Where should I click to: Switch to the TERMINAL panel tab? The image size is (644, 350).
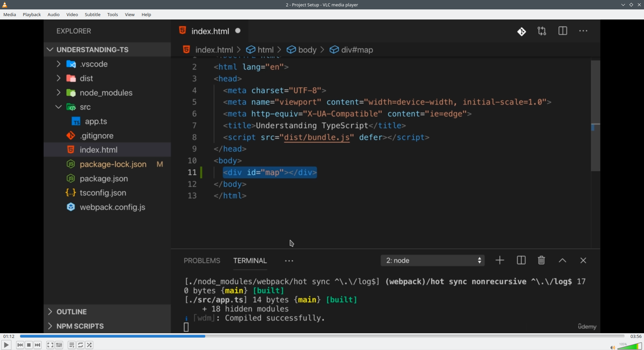tap(250, 261)
